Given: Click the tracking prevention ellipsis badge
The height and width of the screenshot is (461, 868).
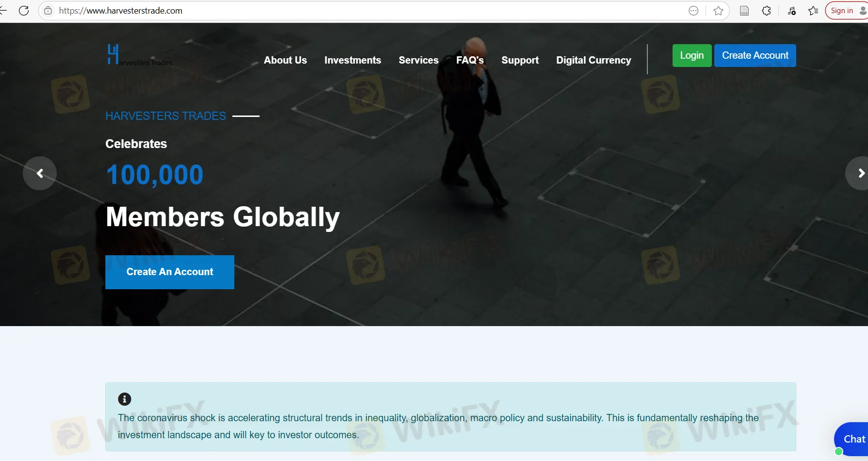Looking at the screenshot, I should click(693, 10).
